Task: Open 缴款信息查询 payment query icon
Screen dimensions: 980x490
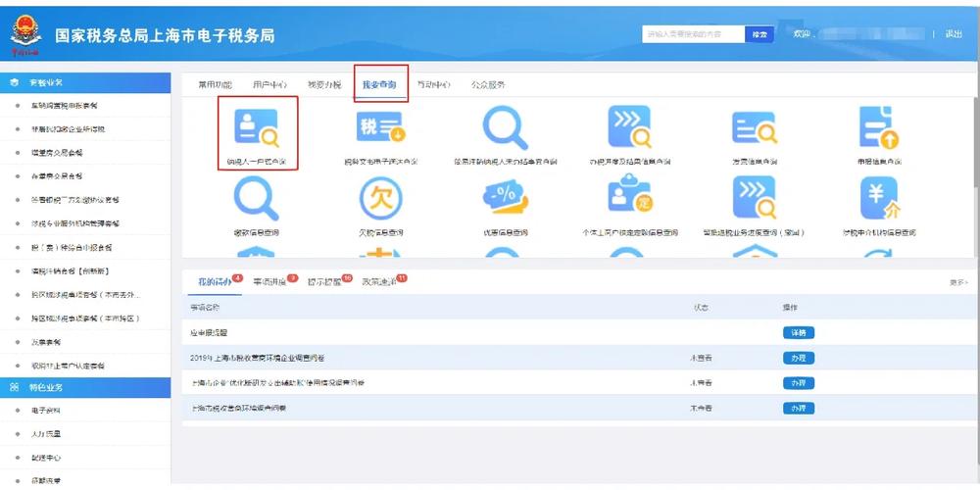Action: [256, 199]
